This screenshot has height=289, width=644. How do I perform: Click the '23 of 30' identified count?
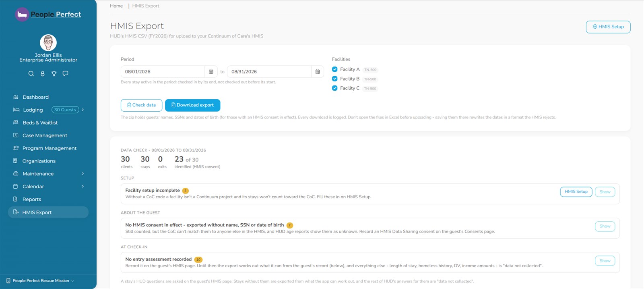tap(186, 159)
